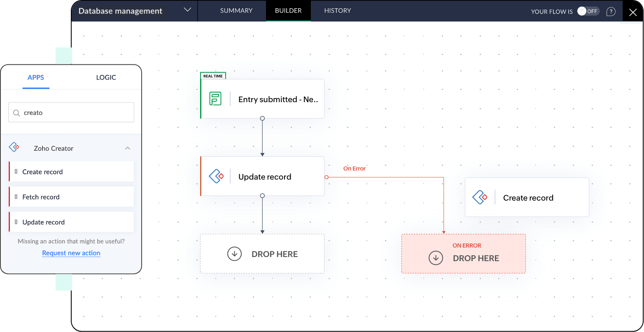Click the On Error connector node
This screenshot has height=332, width=644.
coord(327,177)
